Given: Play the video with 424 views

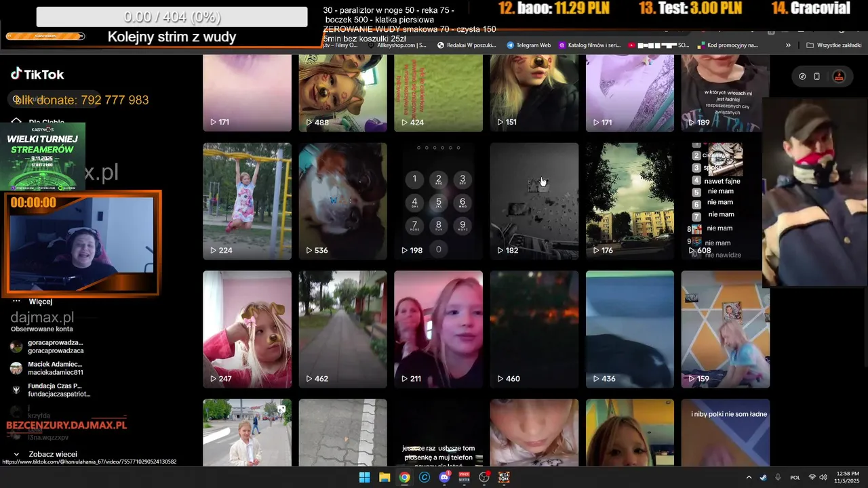Looking at the screenshot, I should [438, 93].
